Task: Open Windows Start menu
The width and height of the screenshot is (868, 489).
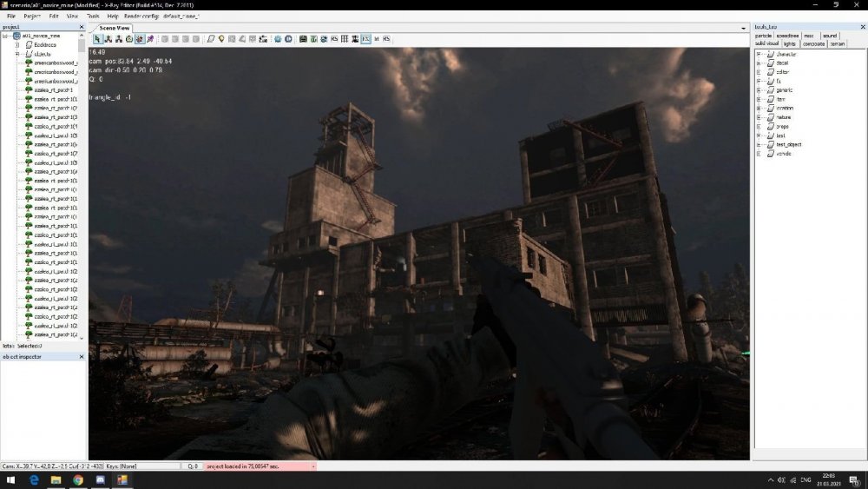Action: pyautogui.click(x=10, y=480)
